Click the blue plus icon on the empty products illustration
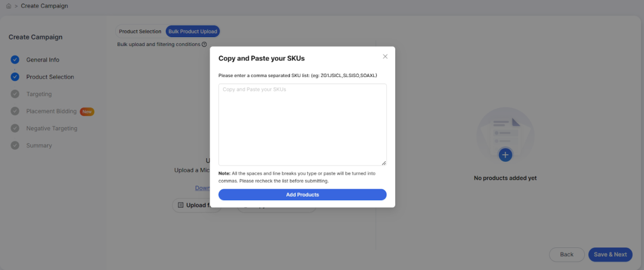Screen dimensions: 644x270 pyautogui.click(x=506, y=155)
